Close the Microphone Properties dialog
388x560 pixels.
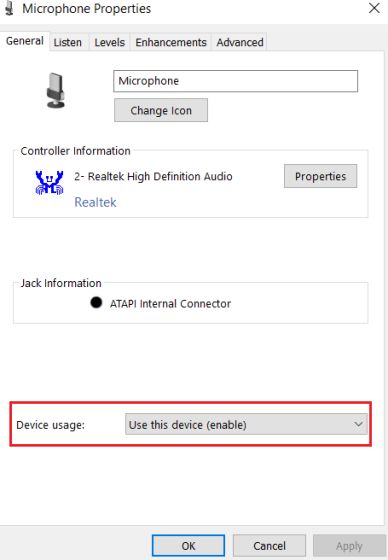point(374,8)
